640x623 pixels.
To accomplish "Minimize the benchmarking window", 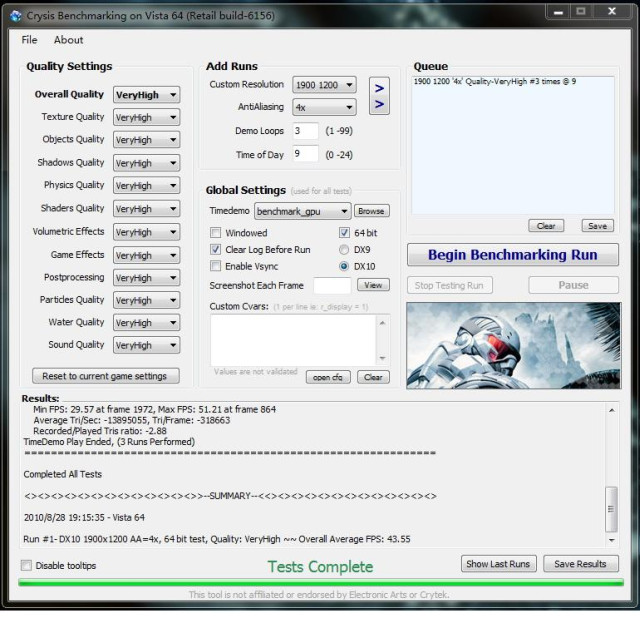I will coord(559,12).
